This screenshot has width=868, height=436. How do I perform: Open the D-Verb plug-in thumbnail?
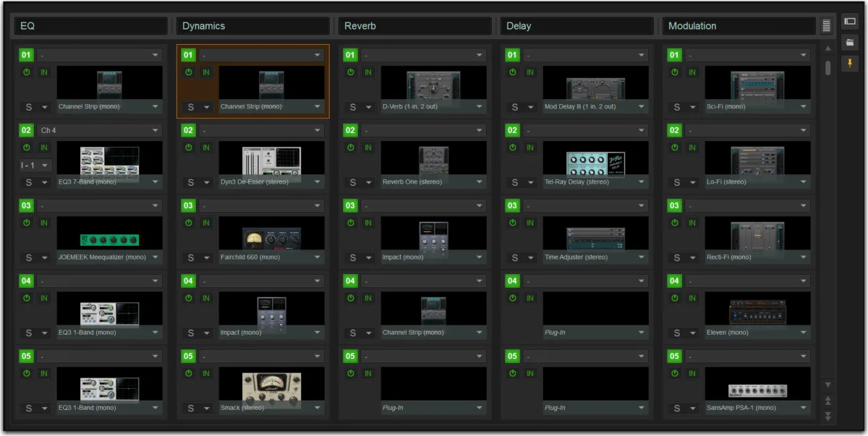(x=433, y=85)
